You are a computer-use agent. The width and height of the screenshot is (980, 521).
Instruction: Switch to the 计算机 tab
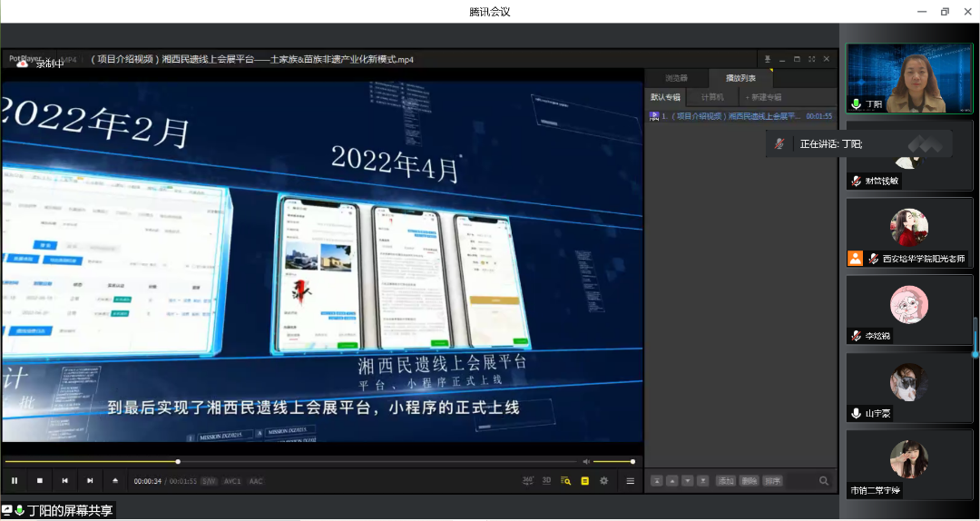(x=712, y=97)
